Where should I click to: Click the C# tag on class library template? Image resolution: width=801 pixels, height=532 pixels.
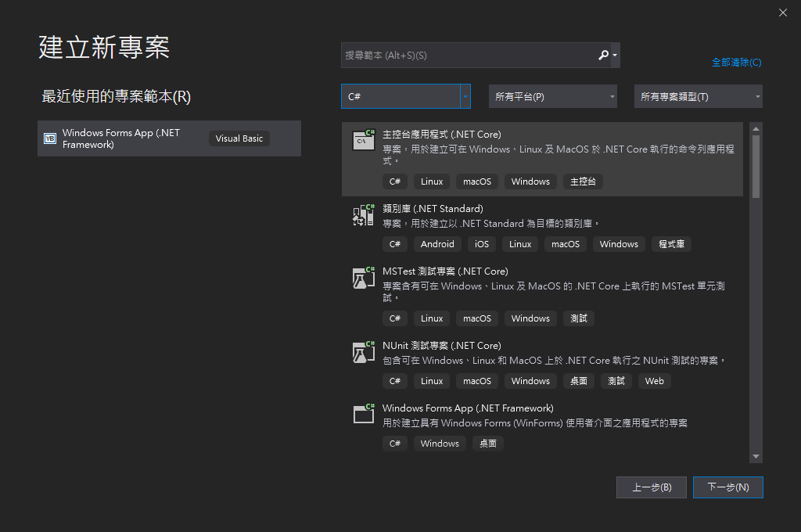click(395, 244)
